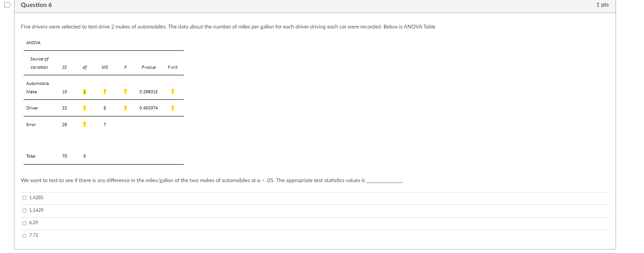The image size is (644, 253).
Task: Click the highlighted MS cell for Automobile Make
Action: tap(104, 91)
